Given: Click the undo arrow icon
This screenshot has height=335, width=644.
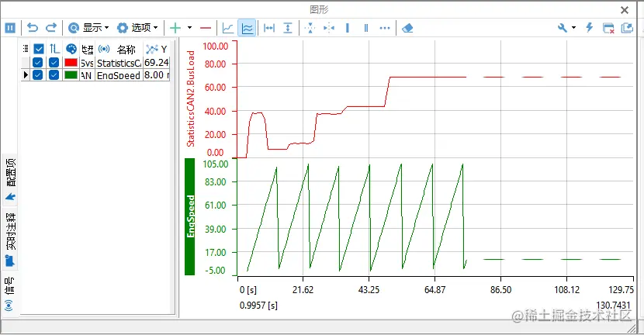Looking at the screenshot, I should point(33,28).
